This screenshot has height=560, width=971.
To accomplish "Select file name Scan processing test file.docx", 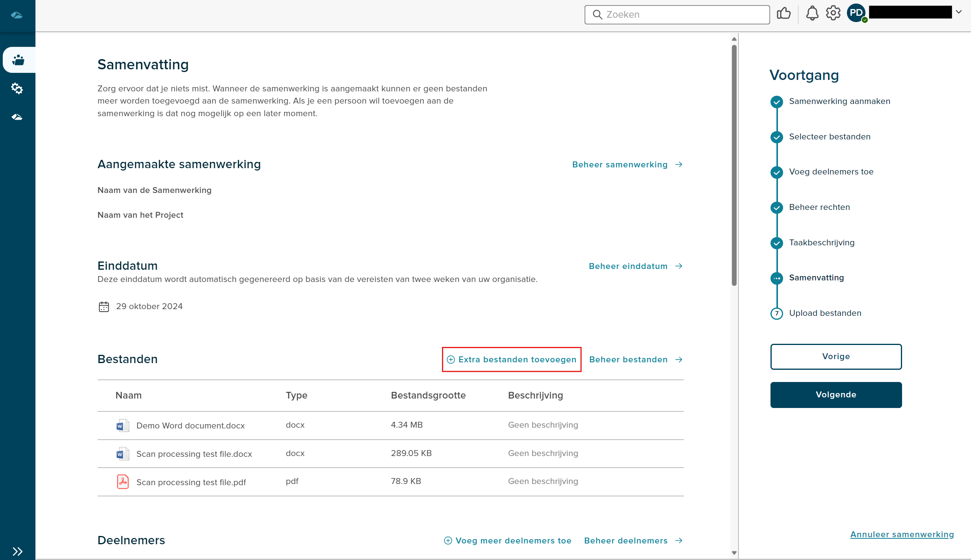I will tap(194, 454).
